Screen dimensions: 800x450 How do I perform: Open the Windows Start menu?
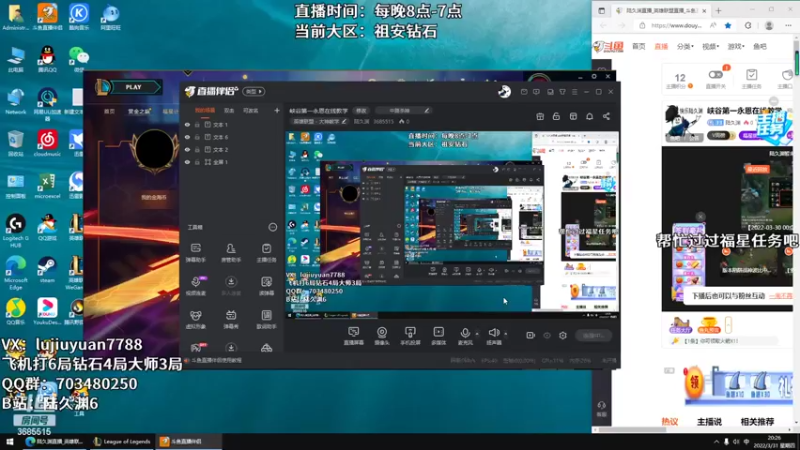pyautogui.click(x=9, y=441)
